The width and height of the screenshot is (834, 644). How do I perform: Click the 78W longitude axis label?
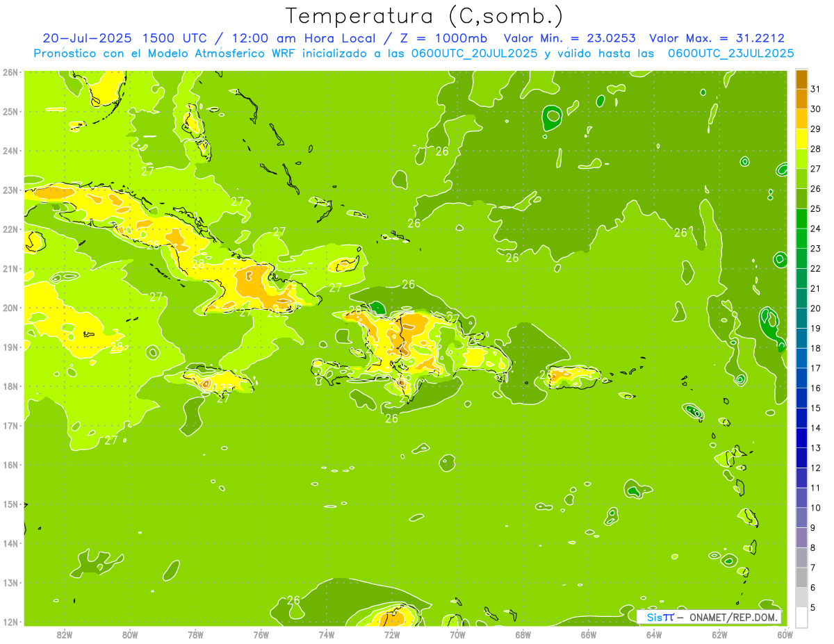[195, 634]
